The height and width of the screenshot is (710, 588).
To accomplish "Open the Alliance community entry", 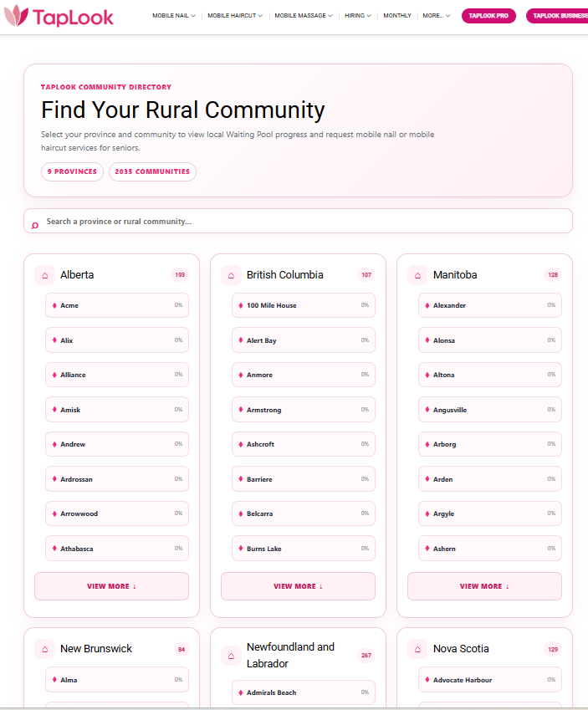I will click(x=117, y=375).
